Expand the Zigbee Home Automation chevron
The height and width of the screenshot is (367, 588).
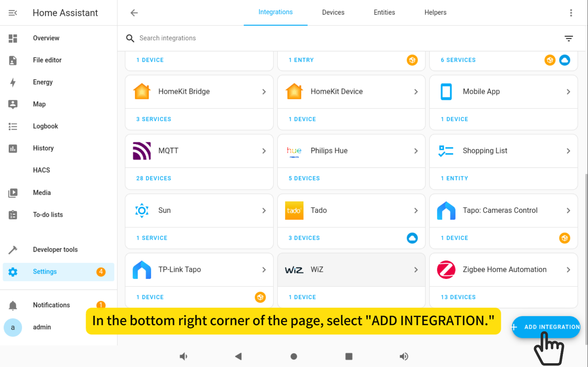568,270
